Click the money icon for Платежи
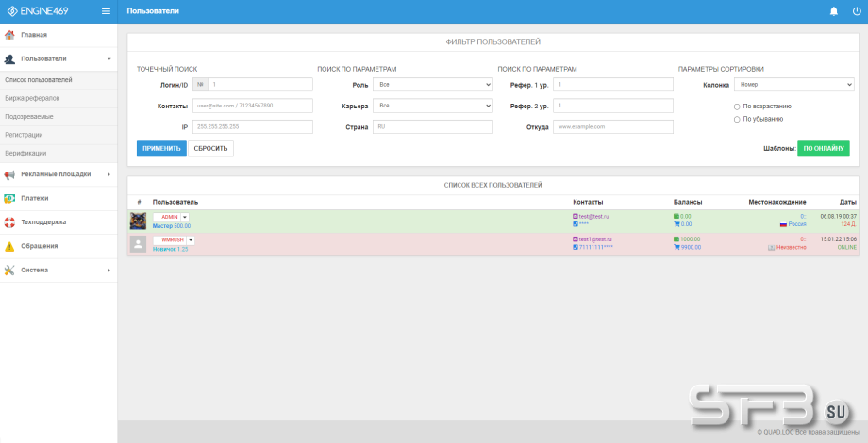Viewport: 868px width, 443px height. pos(9,198)
